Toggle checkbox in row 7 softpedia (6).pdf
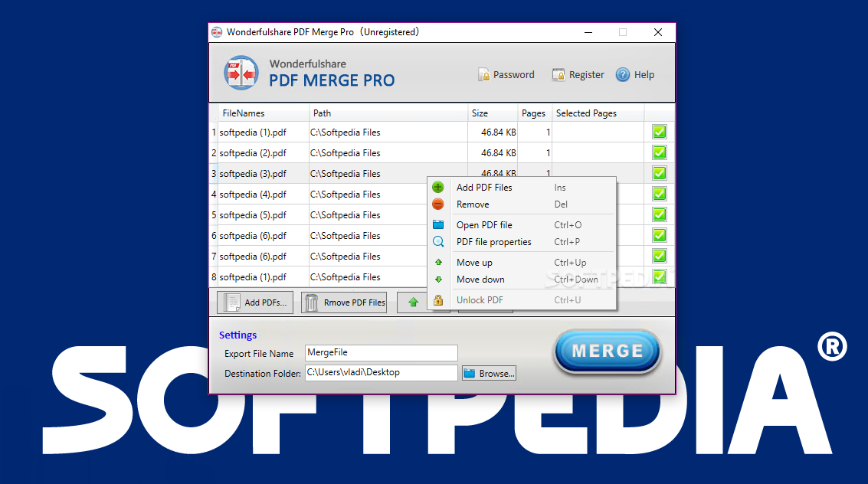This screenshot has height=484, width=868. point(660,256)
